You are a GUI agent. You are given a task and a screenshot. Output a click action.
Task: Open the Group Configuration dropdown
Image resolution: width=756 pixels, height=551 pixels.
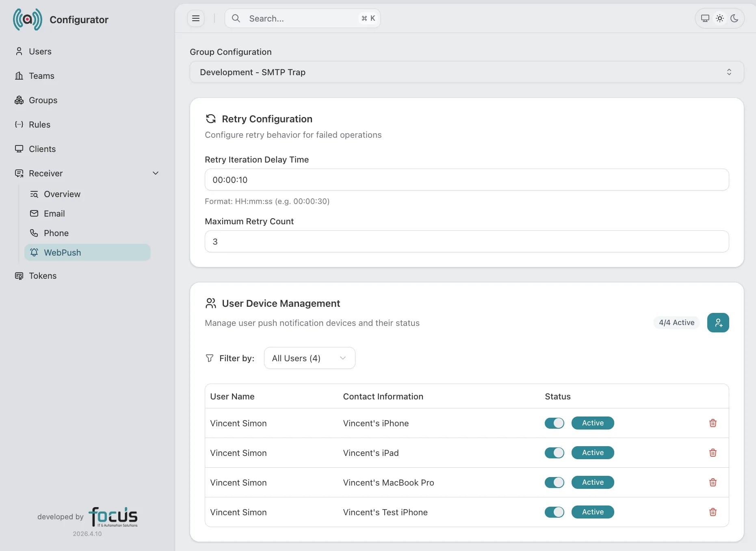pos(467,72)
